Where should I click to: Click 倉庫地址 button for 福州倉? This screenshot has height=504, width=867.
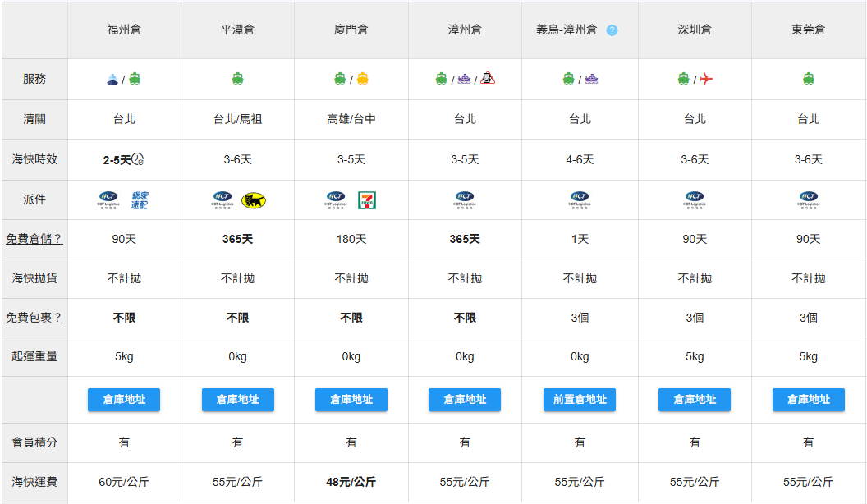point(124,400)
